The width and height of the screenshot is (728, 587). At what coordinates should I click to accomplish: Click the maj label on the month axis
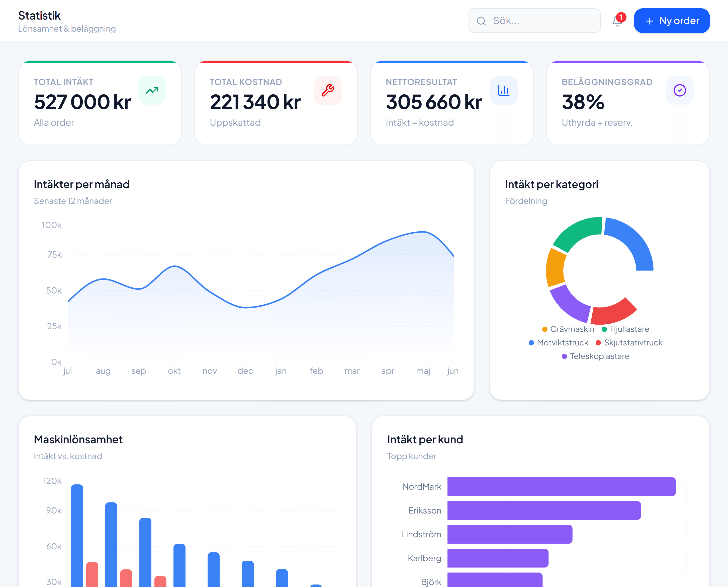(x=423, y=371)
